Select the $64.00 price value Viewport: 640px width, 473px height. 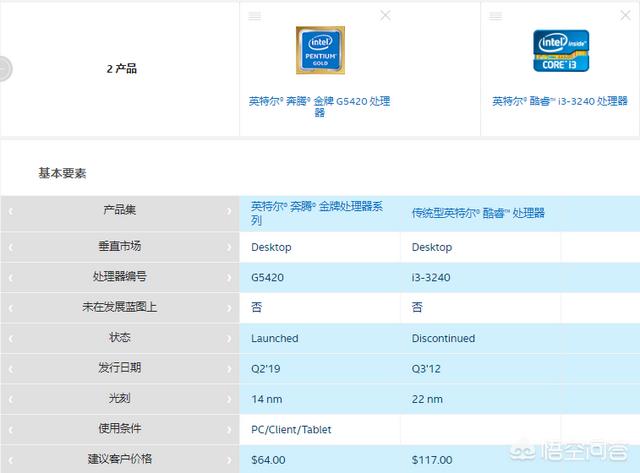[x=268, y=460]
